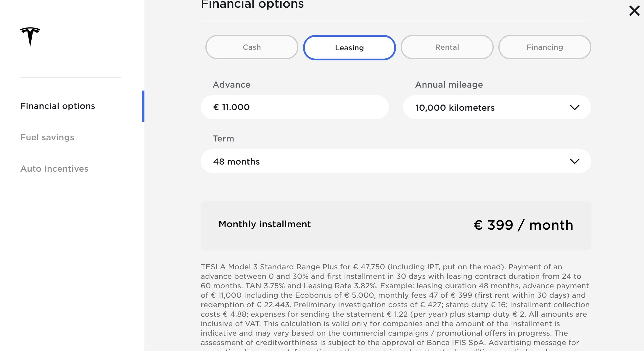Choose the Rental payment option
The image size is (644, 351).
pos(447,47)
